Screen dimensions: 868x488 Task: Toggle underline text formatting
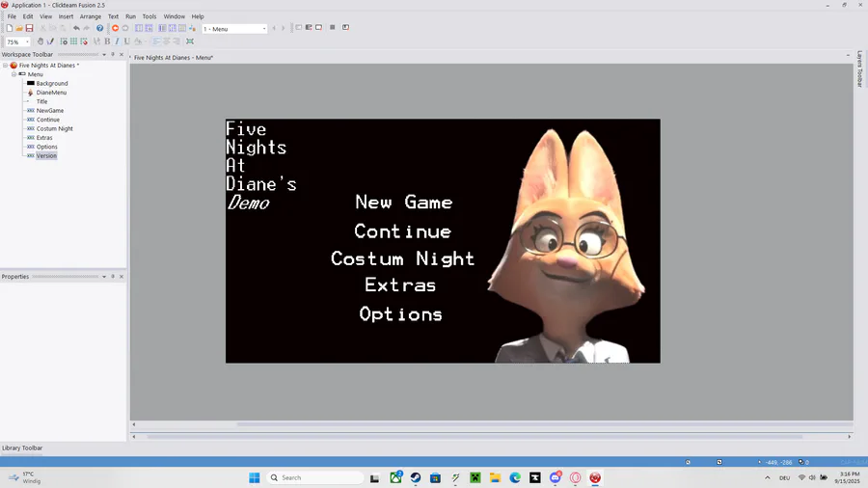point(126,41)
